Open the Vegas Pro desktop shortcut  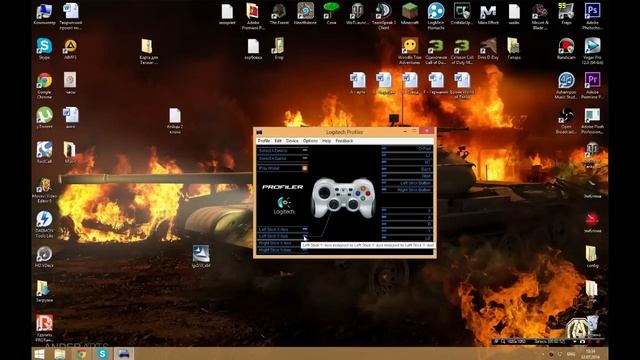click(592, 51)
